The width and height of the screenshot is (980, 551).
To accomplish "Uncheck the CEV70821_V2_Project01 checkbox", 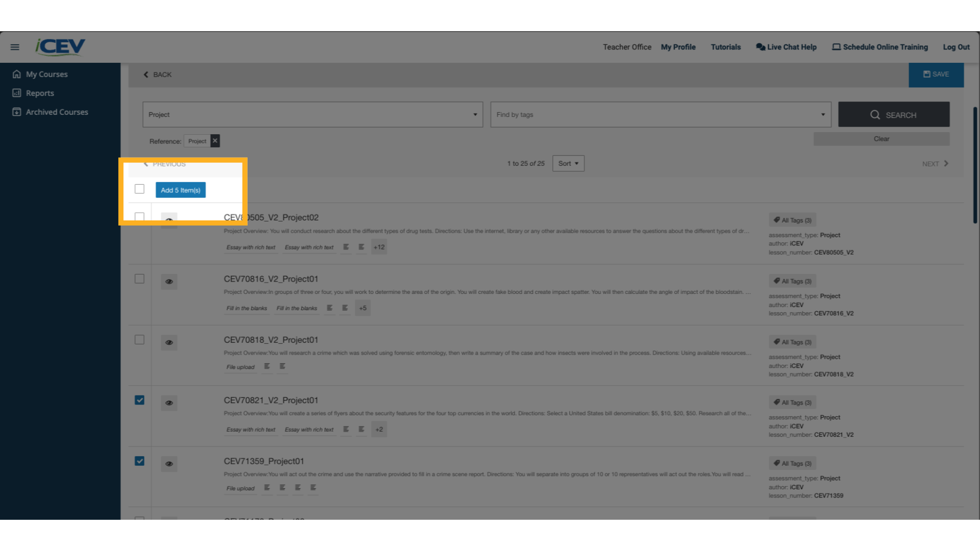I will pos(139,400).
